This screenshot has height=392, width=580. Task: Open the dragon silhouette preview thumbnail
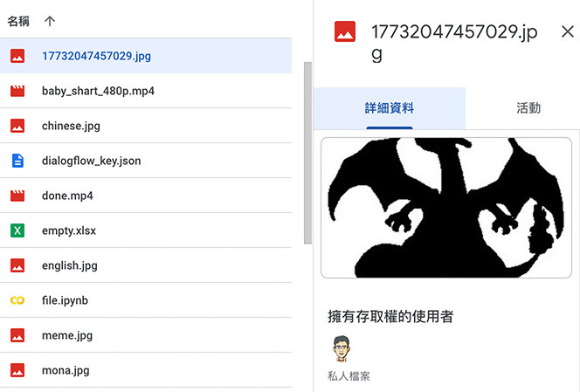tap(446, 208)
